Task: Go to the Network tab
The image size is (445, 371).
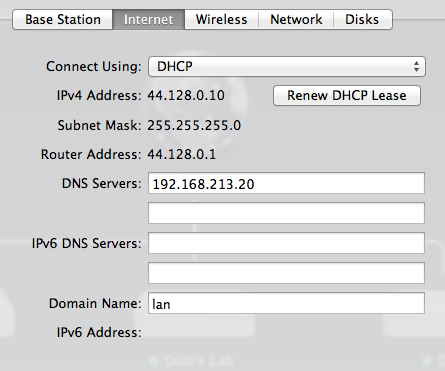Action: coord(296,19)
